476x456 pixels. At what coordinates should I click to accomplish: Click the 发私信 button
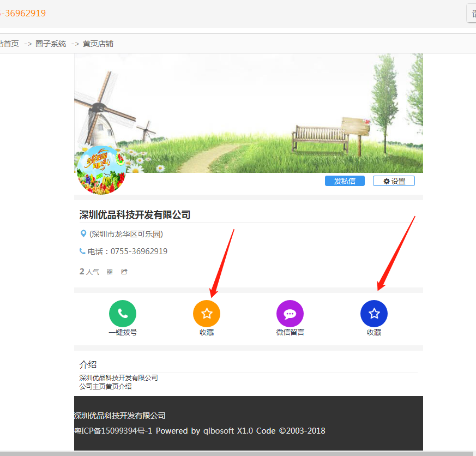pos(345,181)
